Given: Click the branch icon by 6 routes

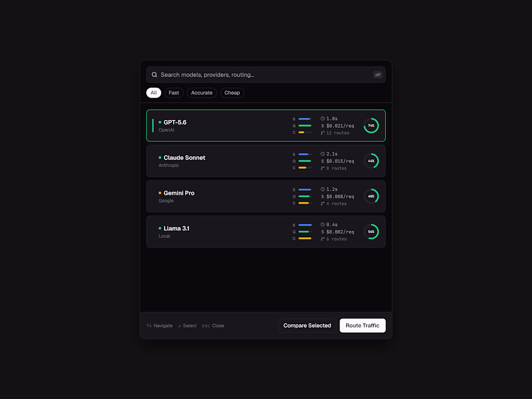Looking at the screenshot, I should click(323, 239).
